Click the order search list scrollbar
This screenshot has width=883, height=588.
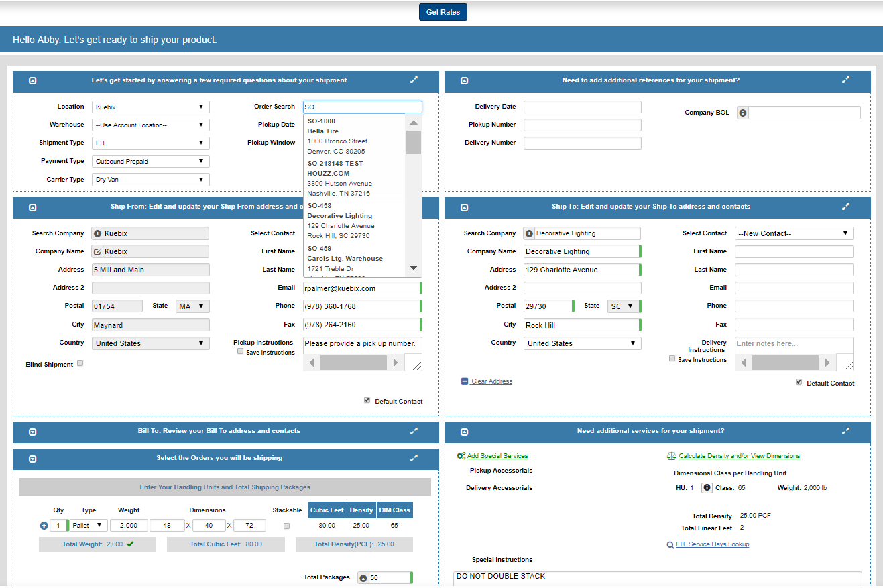click(413, 142)
